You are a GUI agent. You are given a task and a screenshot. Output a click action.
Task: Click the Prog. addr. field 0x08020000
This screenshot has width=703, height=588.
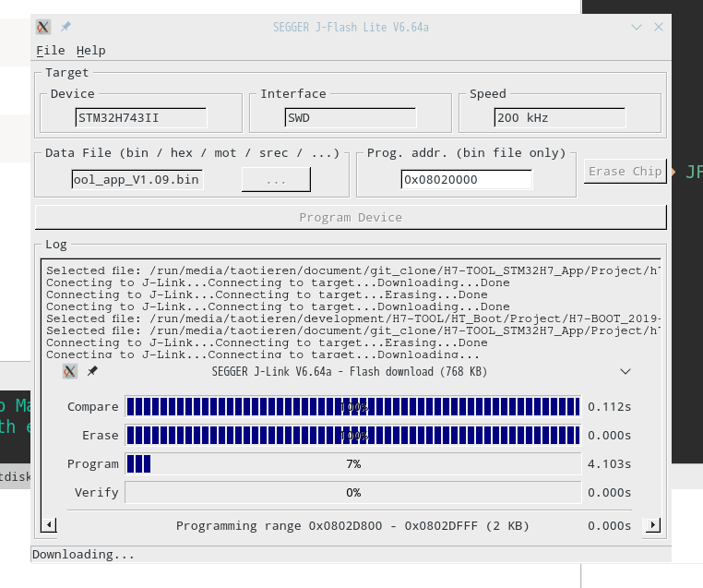pos(466,179)
